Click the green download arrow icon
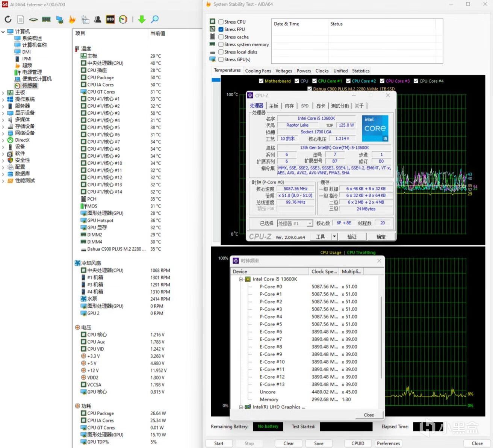This screenshot has height=448, width=493. point(142,19)
